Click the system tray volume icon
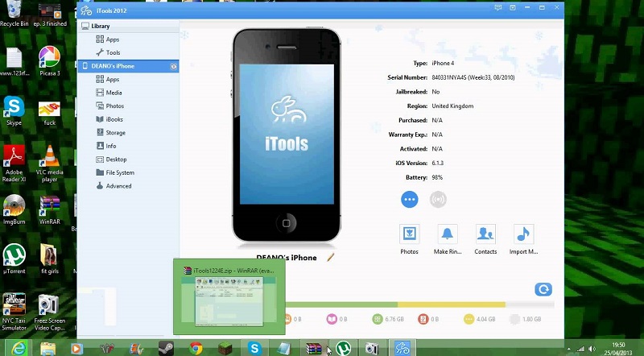This screenshot has height=356, width=644. click(592, 349)
